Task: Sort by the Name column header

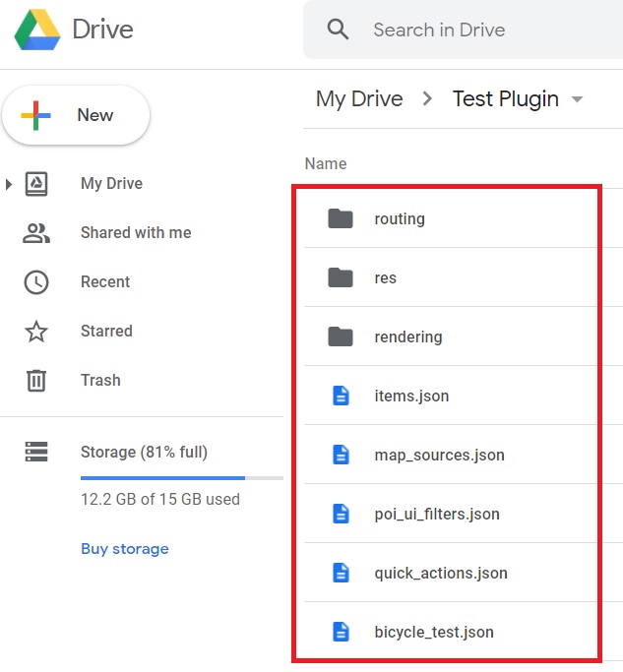Action: (x=326, y=163)
